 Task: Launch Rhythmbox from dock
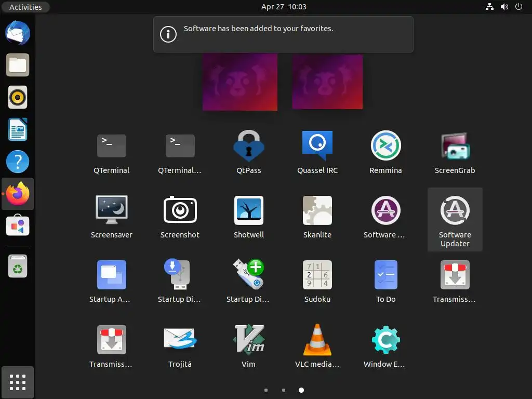coord(18,97)
